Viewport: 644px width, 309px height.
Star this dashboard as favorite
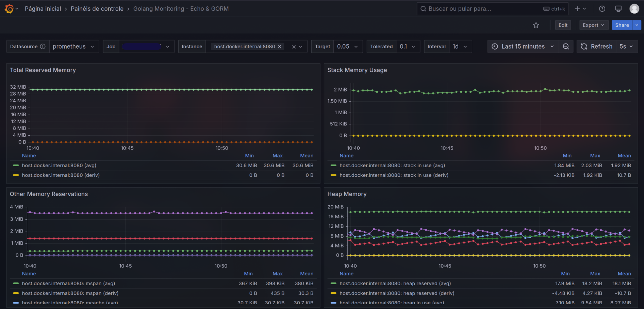pos(536,25)
